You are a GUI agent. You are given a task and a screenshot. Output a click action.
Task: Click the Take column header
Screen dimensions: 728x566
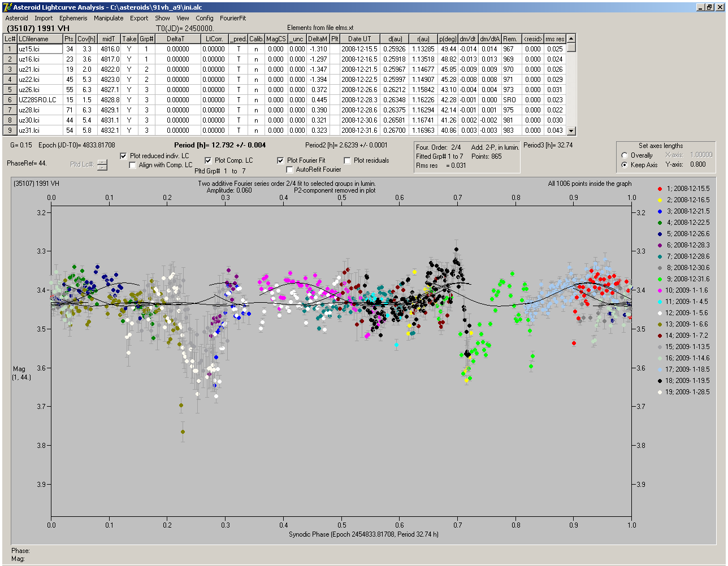coord(129,39)
